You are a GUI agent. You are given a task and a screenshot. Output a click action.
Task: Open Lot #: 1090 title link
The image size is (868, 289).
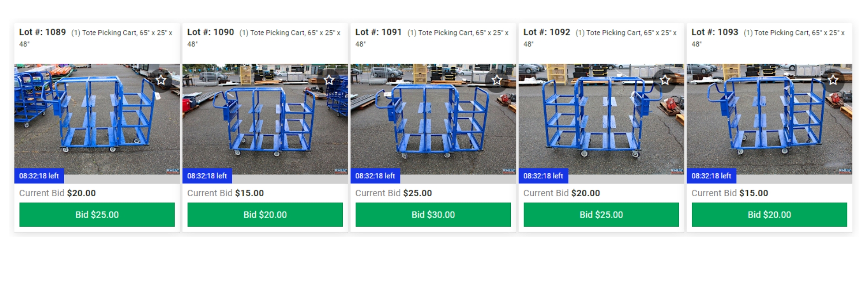[210, 32]
